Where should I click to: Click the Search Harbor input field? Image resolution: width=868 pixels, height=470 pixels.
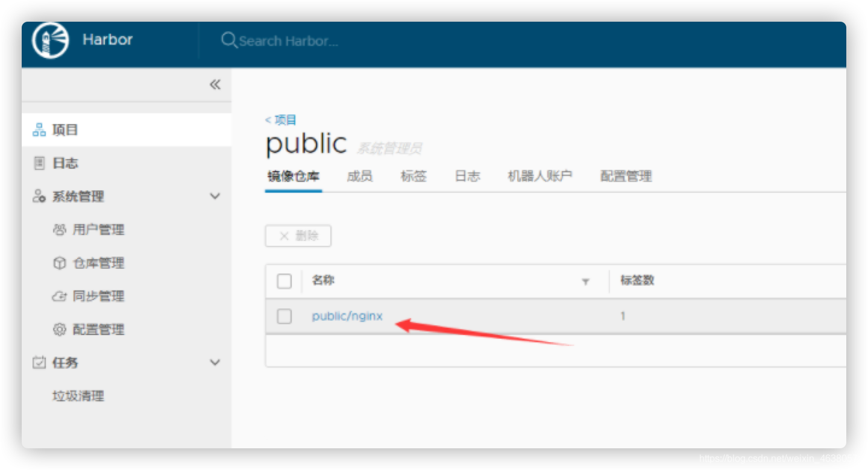coord(288,41)
